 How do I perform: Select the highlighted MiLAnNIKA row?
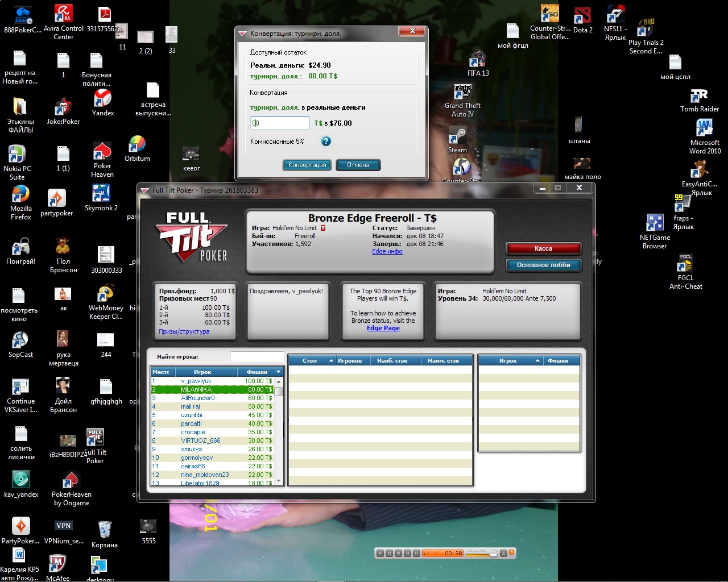[212, 389]
